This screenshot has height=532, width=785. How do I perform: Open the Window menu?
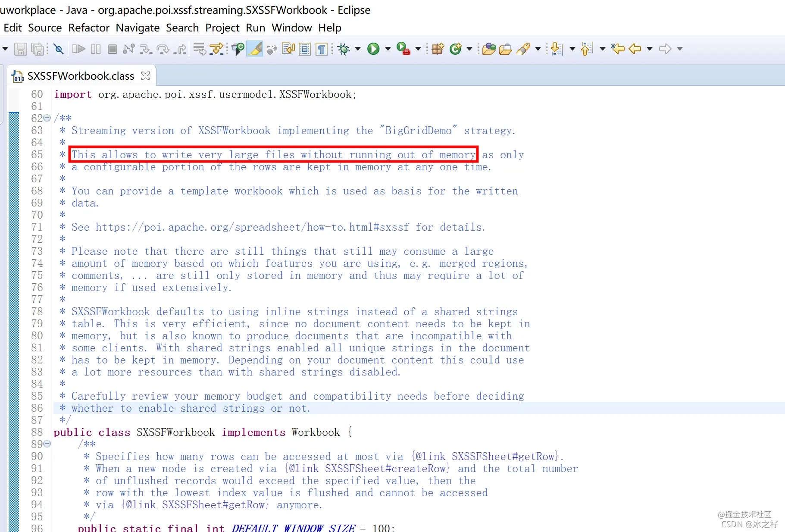pyautogui.click(x=291, y=28)
